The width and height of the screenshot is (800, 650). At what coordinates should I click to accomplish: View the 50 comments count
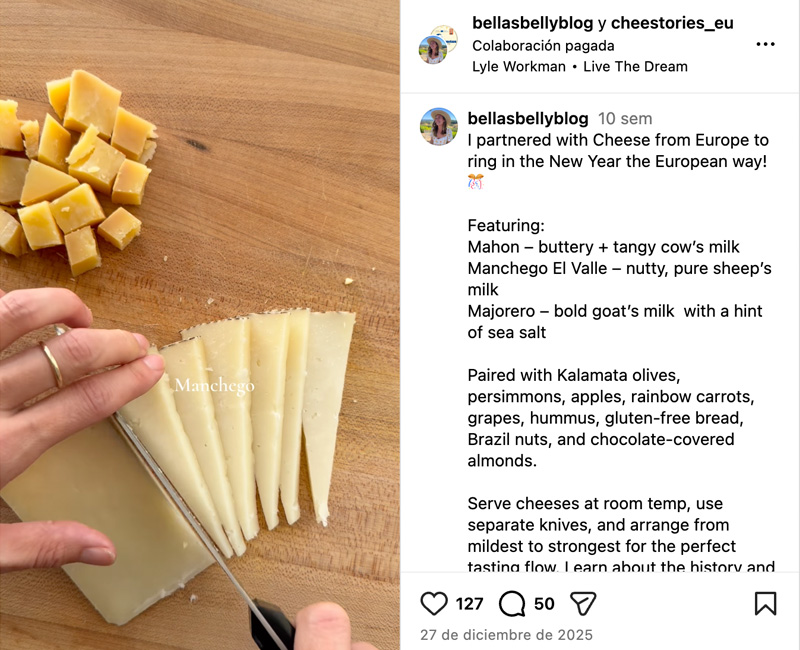click(x=544, y=603)
